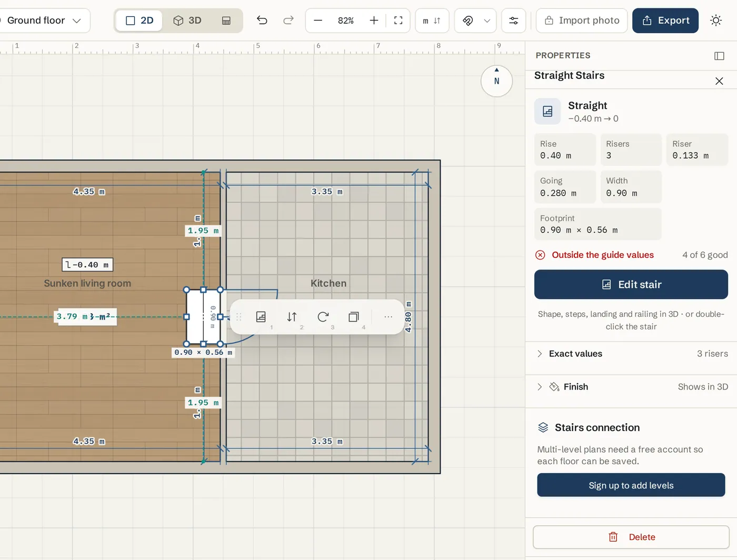
Task: Click the Export button
Action: pyautogui.click(x=665, y=21)
